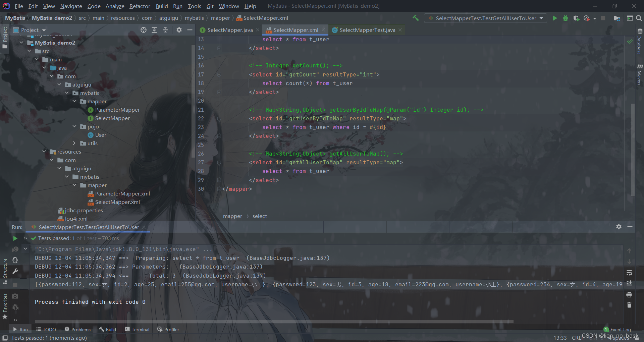The image size is (644, 342).
Task: Open the Profiler tool window
Action: point(168,330)
